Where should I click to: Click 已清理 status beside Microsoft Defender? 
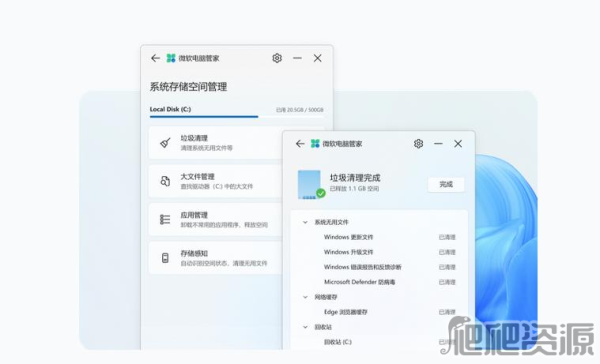tap(447, 282)
